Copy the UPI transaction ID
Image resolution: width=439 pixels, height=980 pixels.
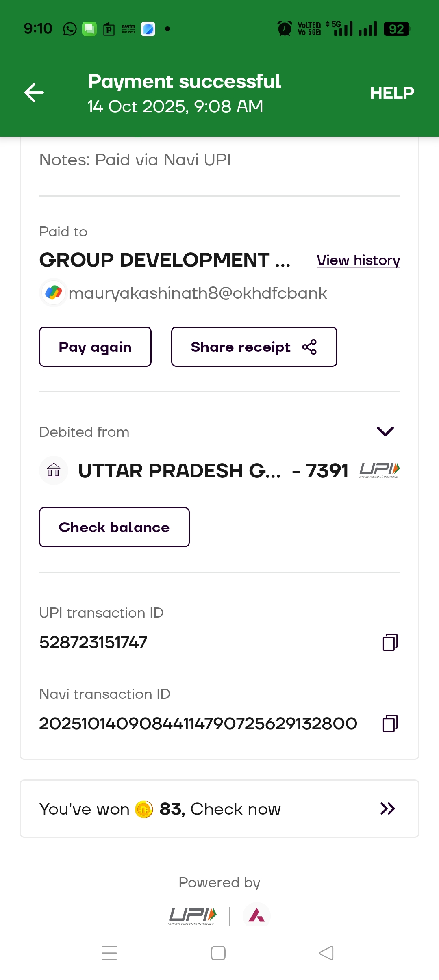390,642
